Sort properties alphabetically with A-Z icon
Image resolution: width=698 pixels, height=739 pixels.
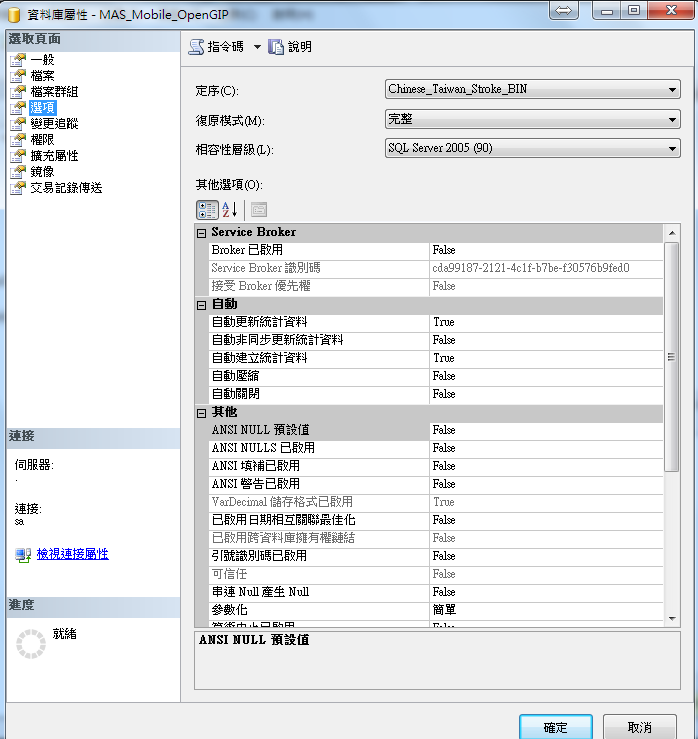coord(230,210)
